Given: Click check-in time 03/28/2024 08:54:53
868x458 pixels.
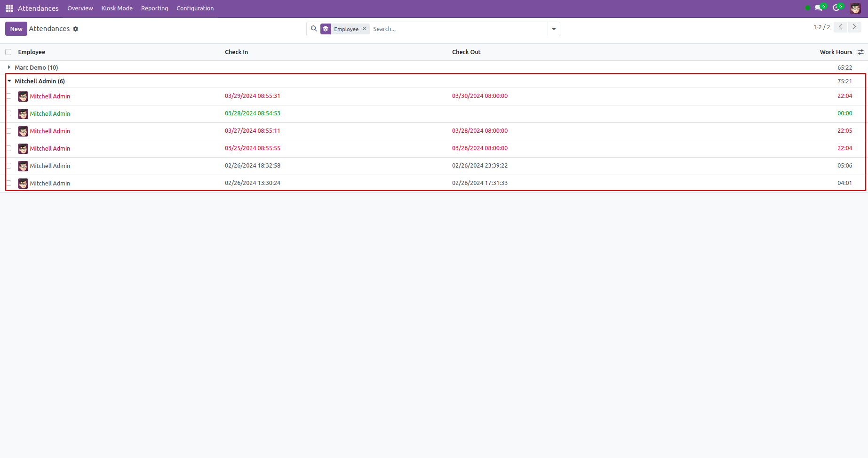Looking at the screenshot, I should (x=253, y=113).
